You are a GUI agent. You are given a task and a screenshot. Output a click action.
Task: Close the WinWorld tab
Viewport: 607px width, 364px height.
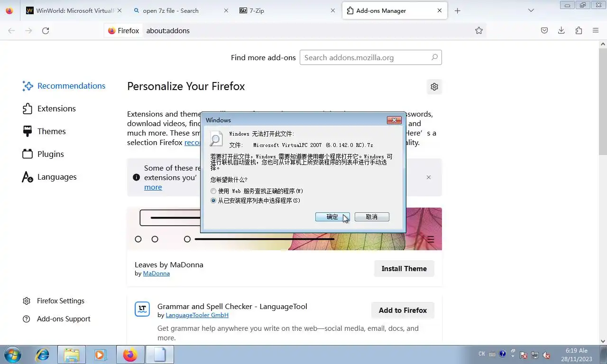(119, 10)
